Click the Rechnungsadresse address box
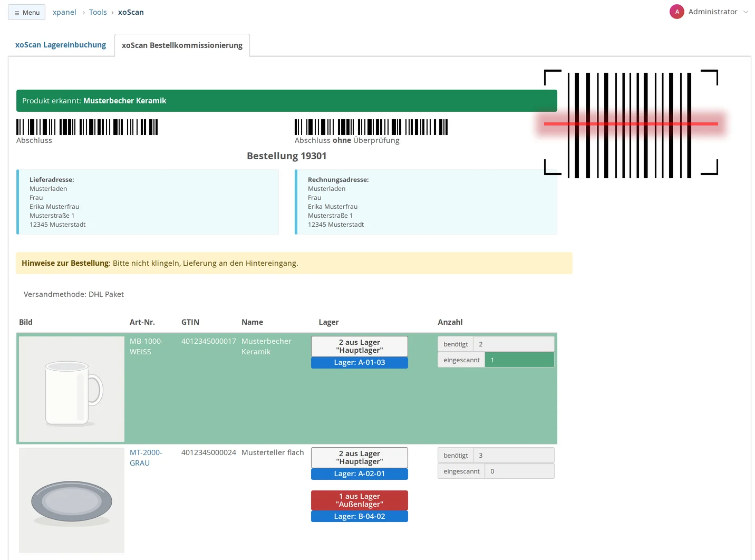The height and width of the screenshot is (560, 755). [426, 202]
